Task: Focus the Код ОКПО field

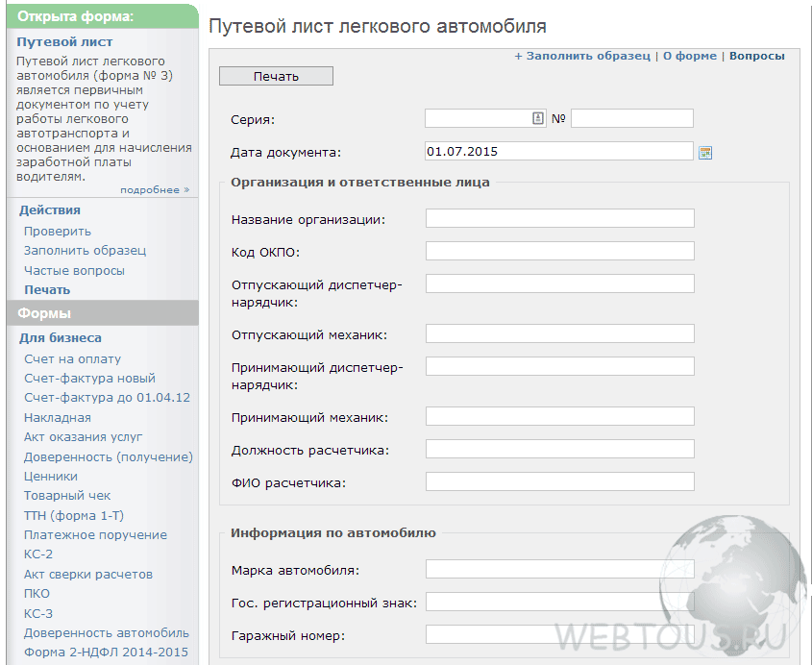Action: pyautogui.click(x=560, y=251)
